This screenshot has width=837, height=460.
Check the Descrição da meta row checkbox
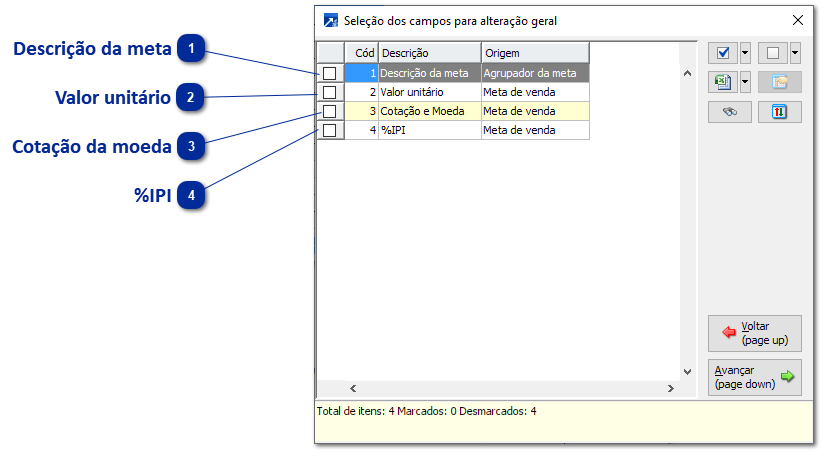330,73
